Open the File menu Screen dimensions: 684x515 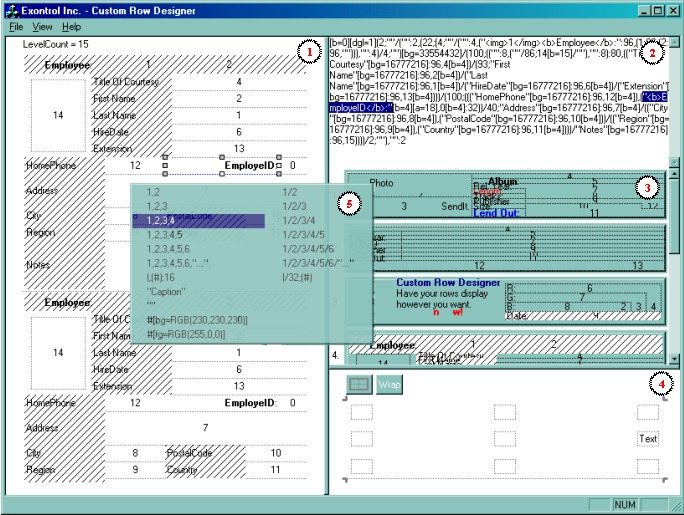16,26
